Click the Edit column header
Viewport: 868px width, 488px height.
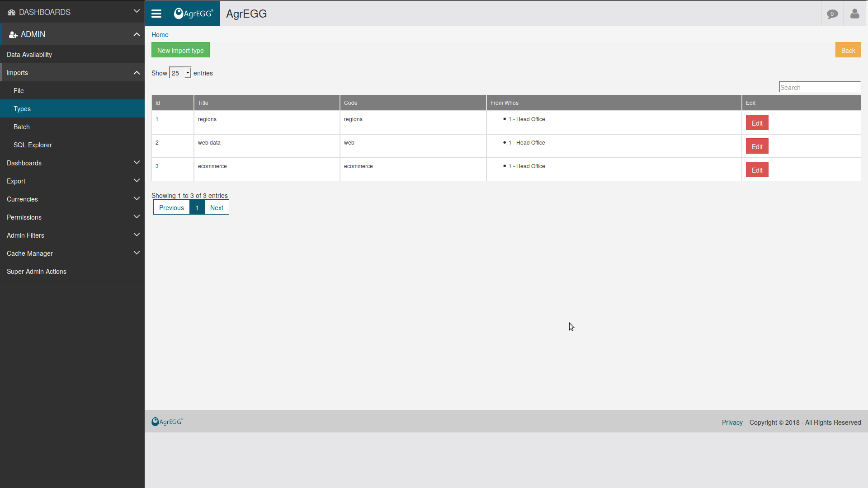(801, 103)
